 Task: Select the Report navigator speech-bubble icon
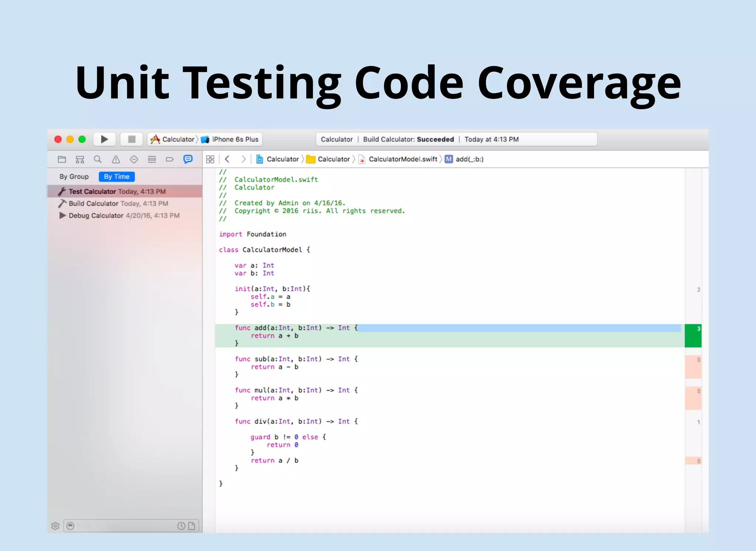pos(188,159)
